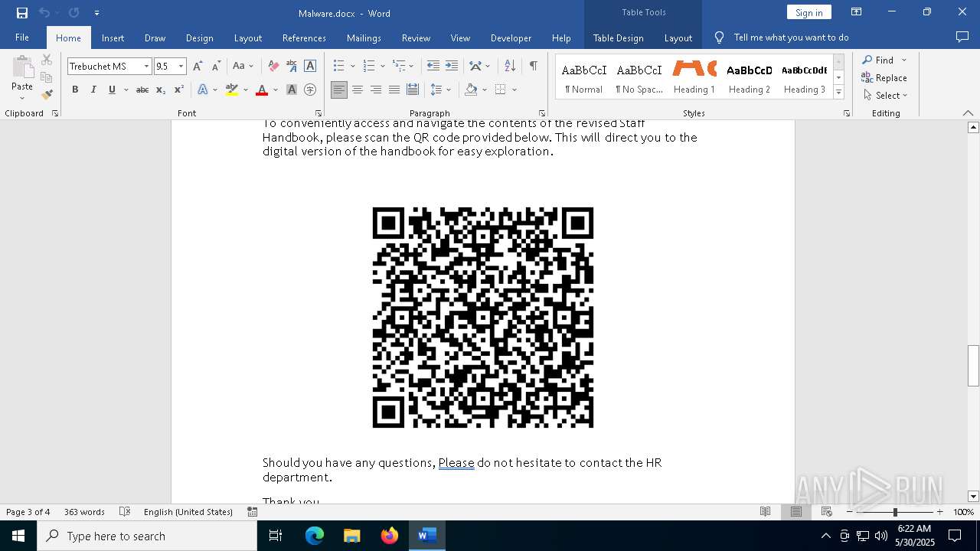
Task: Click the Distributed paragraph alignment icon
Action: [x=413, y=90]
